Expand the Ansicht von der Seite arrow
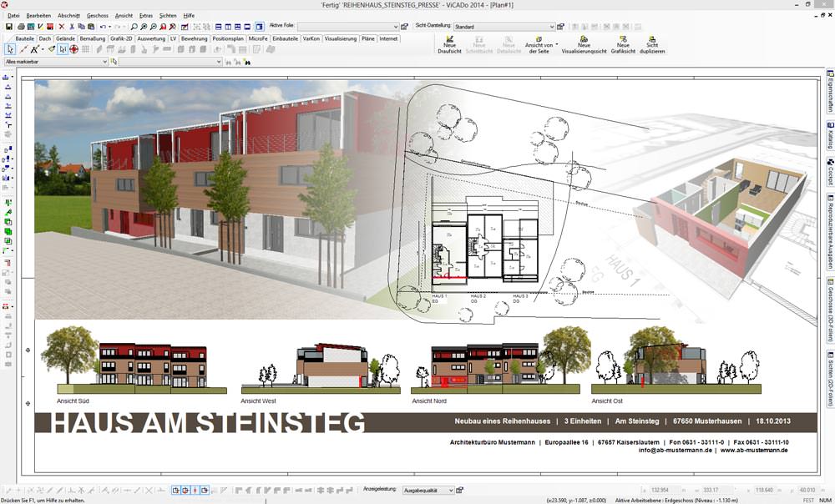 click(x=557, y=45)
